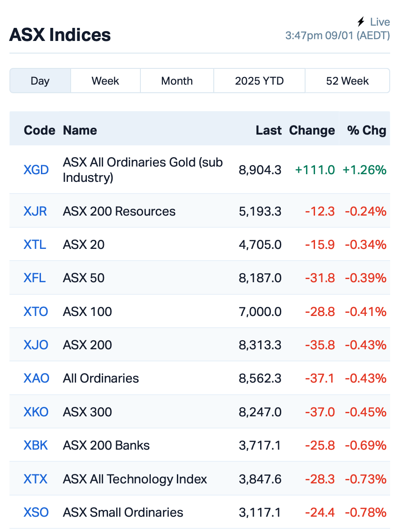Switch to the Week tab

click(105, 81)
